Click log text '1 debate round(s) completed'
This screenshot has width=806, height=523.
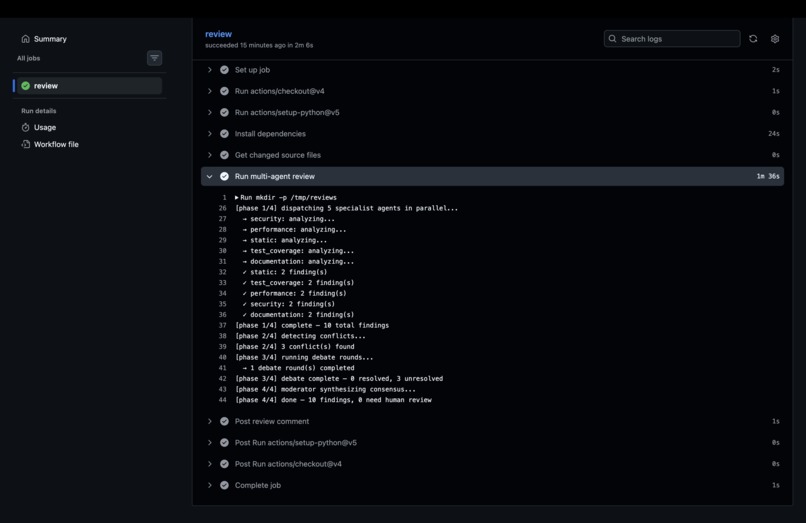point(302,368)
